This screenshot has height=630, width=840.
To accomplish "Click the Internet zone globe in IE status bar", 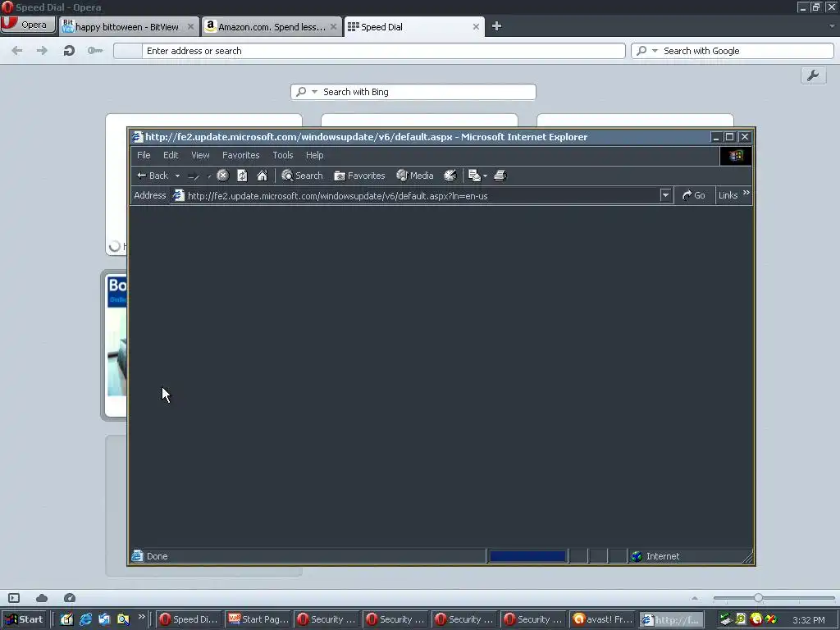I will click(637, 557).
